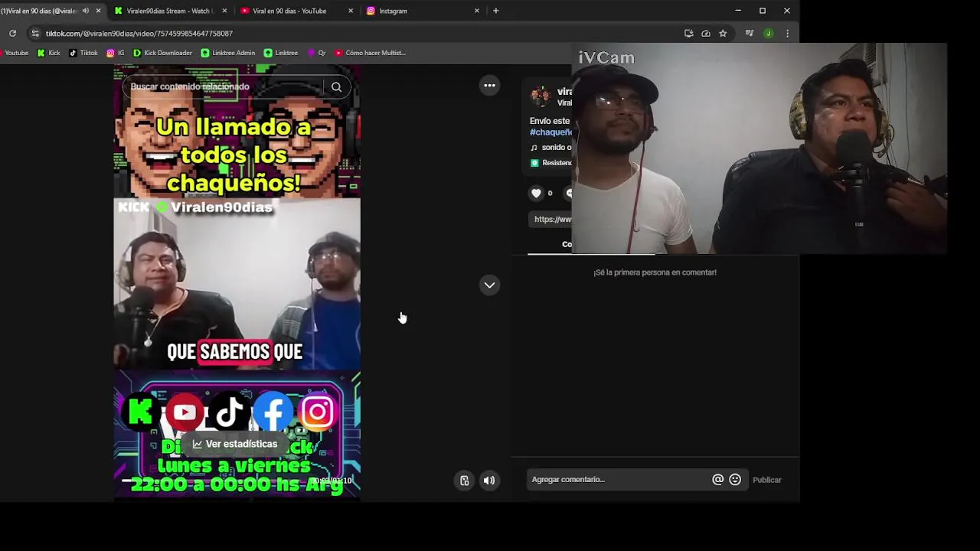Mute tab via audio speaker indicator

pos(85,11)
